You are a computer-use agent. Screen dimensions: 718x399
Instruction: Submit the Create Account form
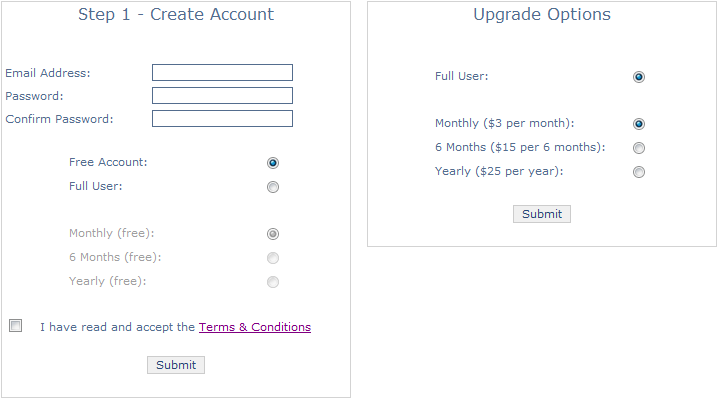click(x=176, y=365)
